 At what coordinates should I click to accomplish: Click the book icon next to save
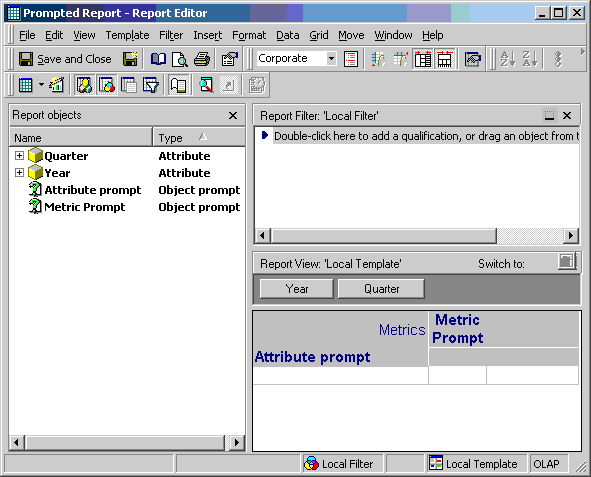[158, 59]
